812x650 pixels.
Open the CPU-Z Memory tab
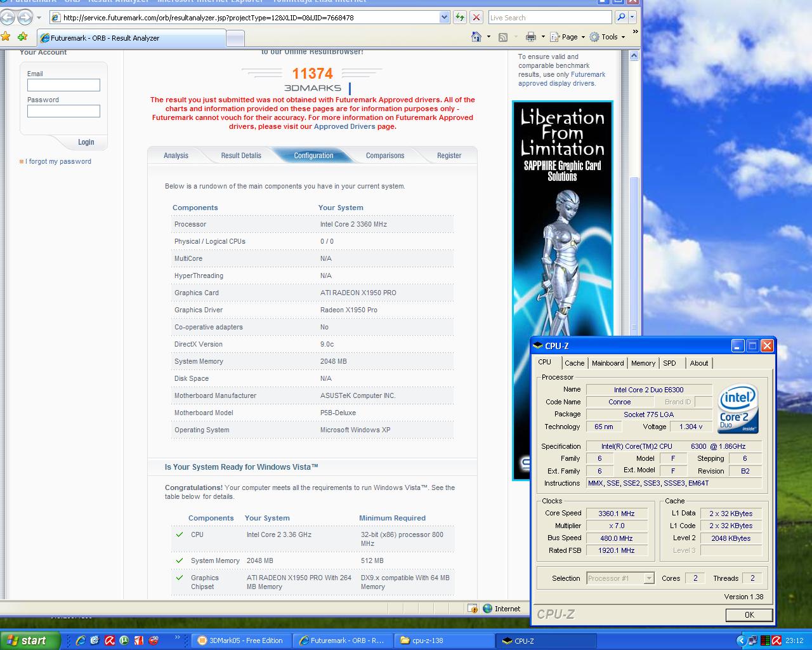643,363
